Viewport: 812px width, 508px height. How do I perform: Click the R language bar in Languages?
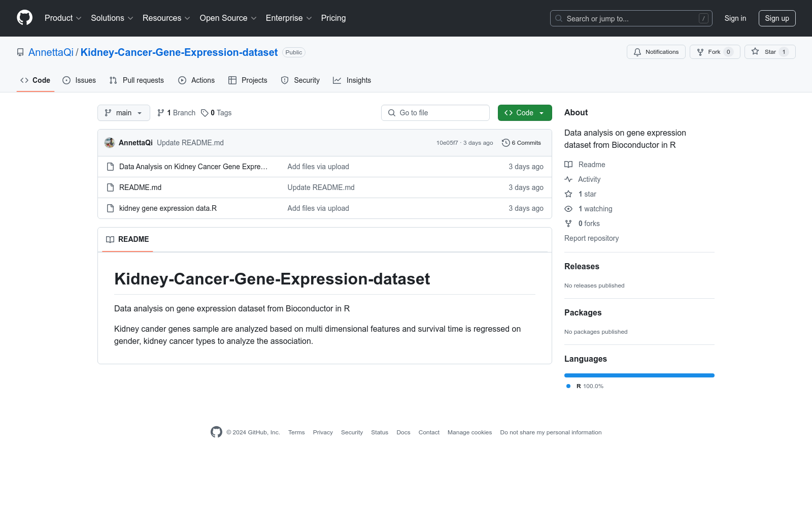point(639,375)
